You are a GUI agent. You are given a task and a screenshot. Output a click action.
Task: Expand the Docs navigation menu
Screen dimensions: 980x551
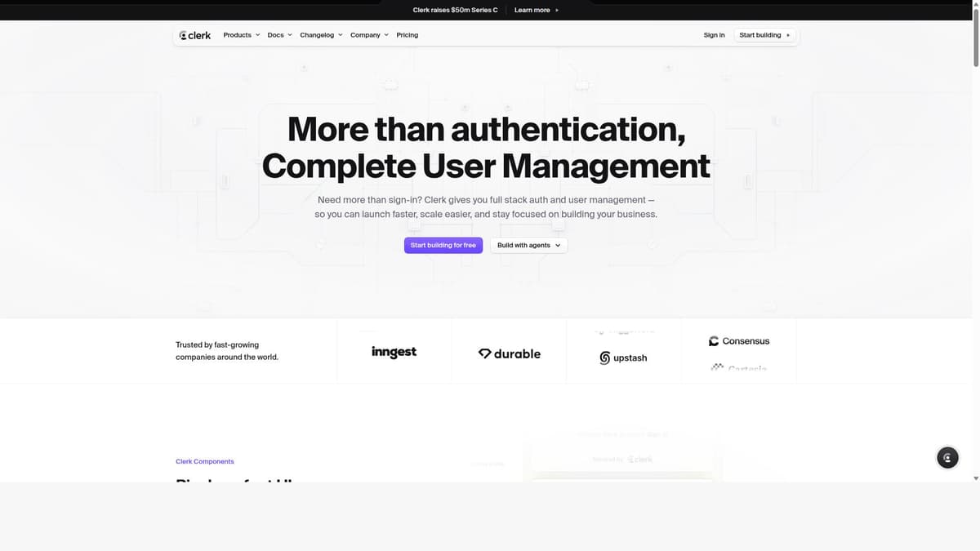(279, 35)
